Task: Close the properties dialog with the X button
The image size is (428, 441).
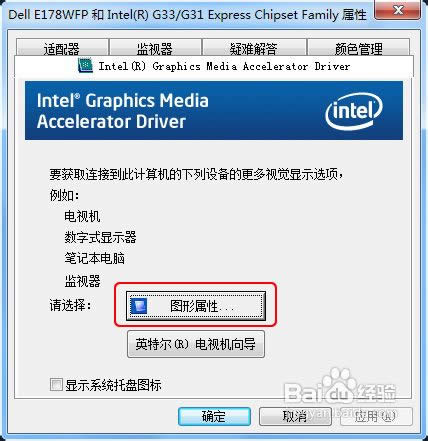Action: coord(398,11)
